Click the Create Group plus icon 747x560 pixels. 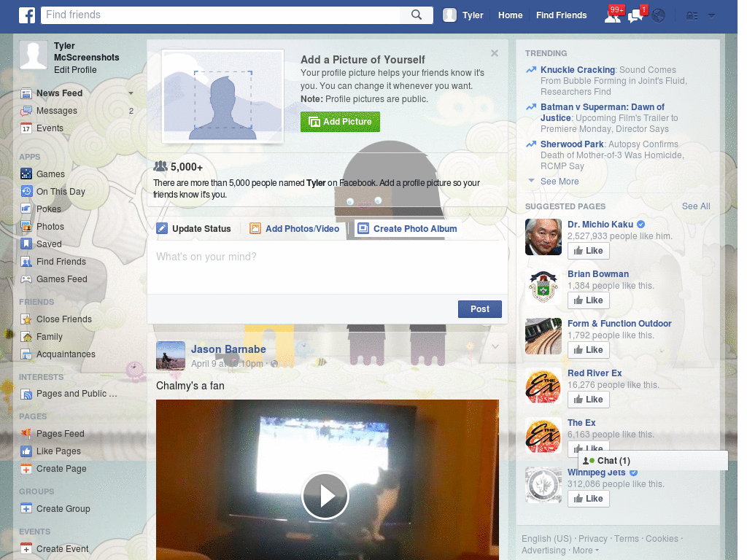[26, 508]
